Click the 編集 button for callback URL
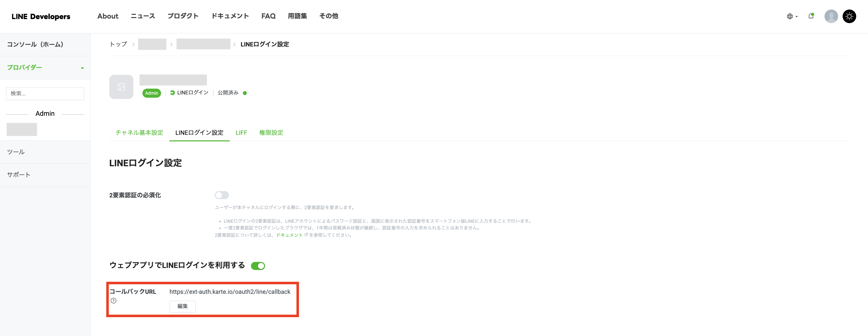This screenshot has width=868, height=336. (x=182, y=306)
